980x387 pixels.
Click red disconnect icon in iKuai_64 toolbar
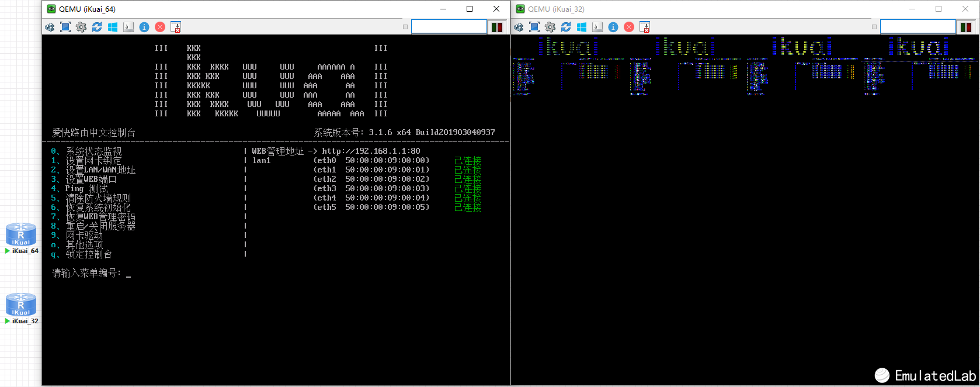point(160,27)
